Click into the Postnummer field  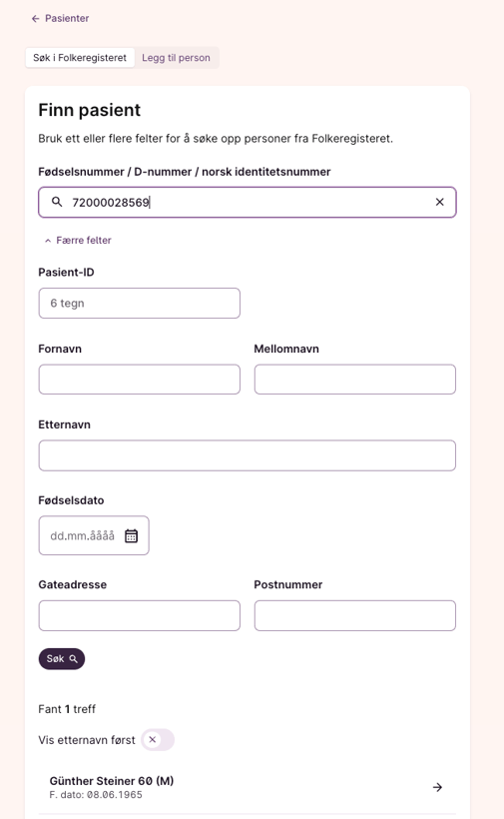click(354, 616)
